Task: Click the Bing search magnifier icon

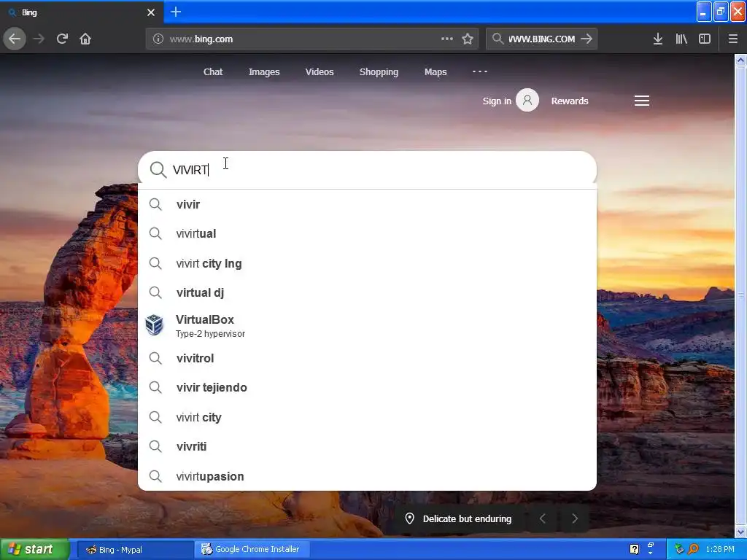Action: 158,169
